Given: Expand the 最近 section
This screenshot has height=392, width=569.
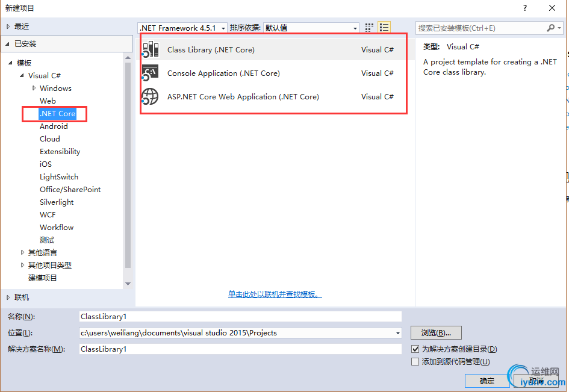Looking at the screenshot, I should [8, 26].
